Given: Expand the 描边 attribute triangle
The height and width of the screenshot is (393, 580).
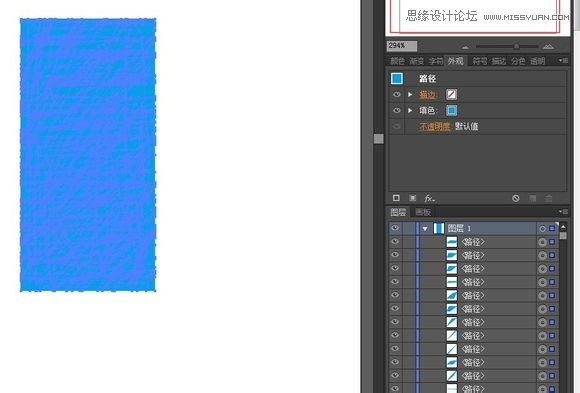Looking at the screenshot, I should pyautogui.click(x=410, y=95).
